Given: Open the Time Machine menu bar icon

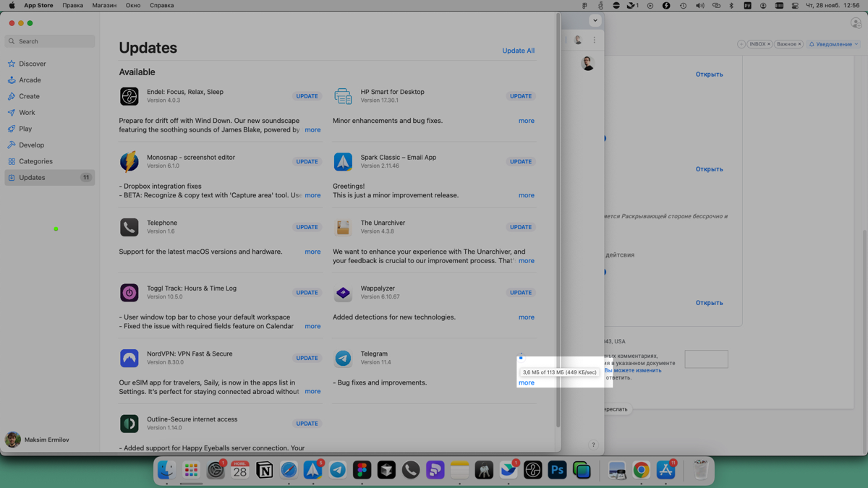Looking at the screenshot, I should tap(683, 5).
